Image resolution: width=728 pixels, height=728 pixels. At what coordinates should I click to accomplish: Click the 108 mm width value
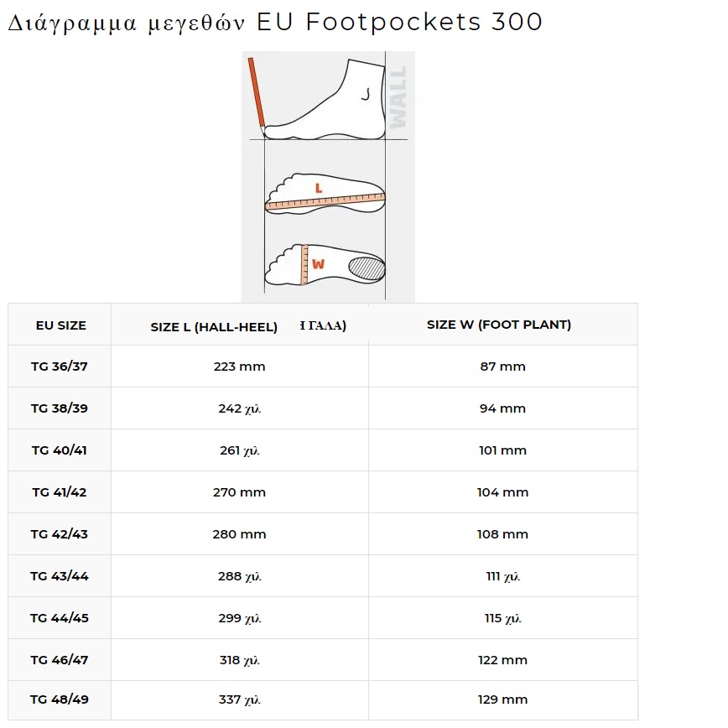click(502, 534)
